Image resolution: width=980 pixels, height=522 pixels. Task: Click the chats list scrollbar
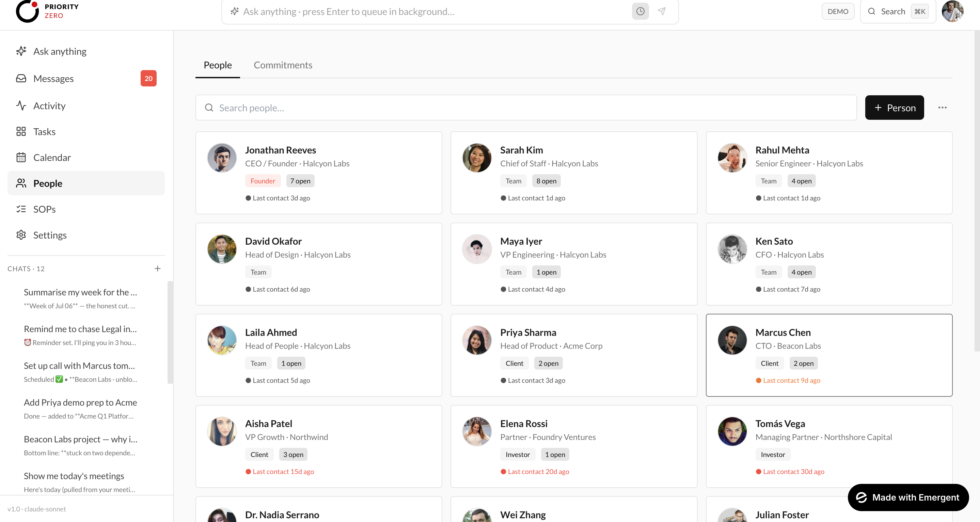[x=170, y=332]
